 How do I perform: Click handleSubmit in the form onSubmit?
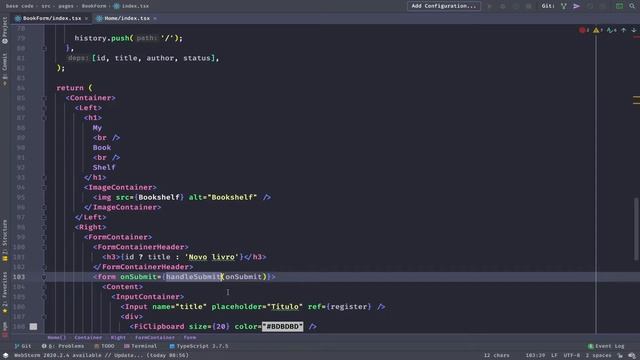coord(193,277)
